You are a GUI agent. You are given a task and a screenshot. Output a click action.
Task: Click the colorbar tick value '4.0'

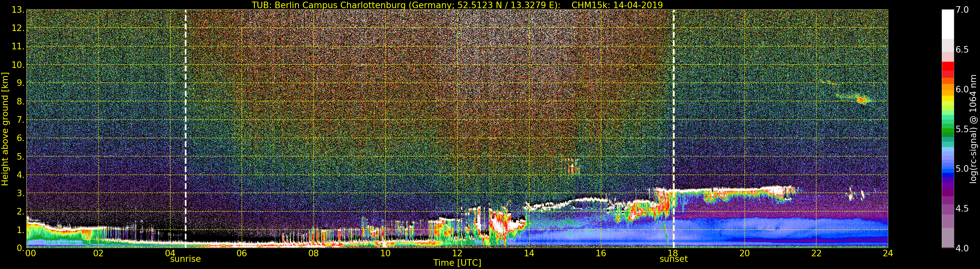[x=962, y=248]
